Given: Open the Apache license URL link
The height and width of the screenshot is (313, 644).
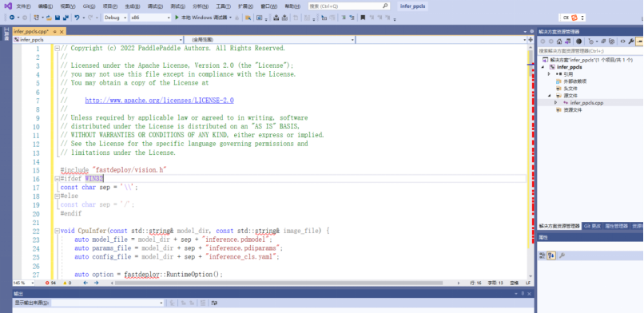Looking at the screenshot, I should point(159,101).
